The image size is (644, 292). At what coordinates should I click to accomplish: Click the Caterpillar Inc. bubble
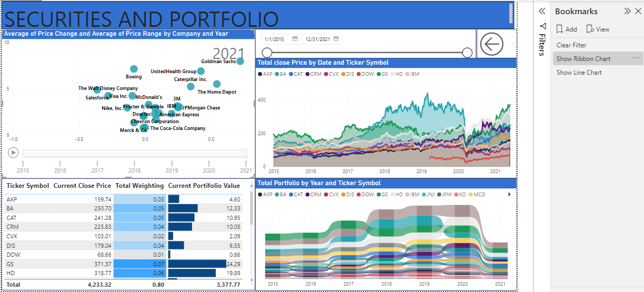[x=190, y=86]
